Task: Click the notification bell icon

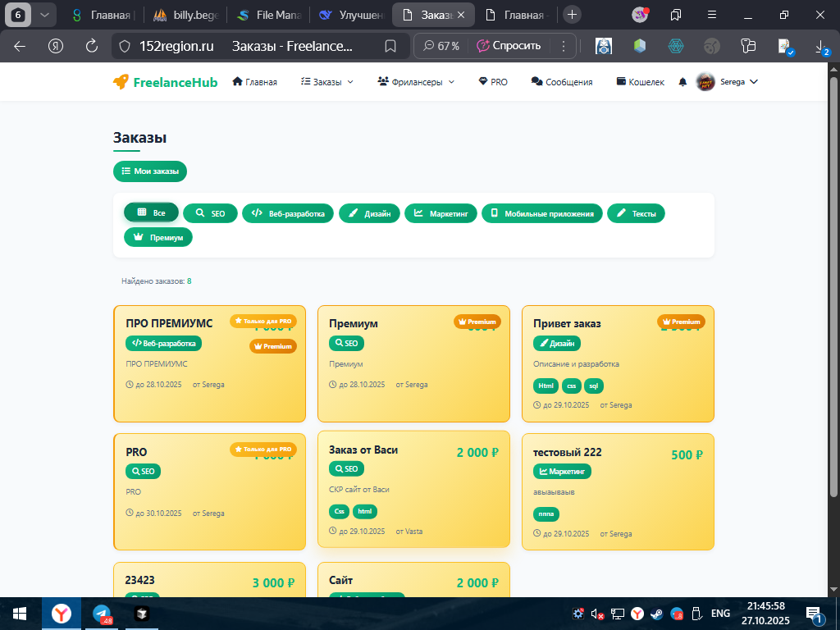Action: (682, 82)
